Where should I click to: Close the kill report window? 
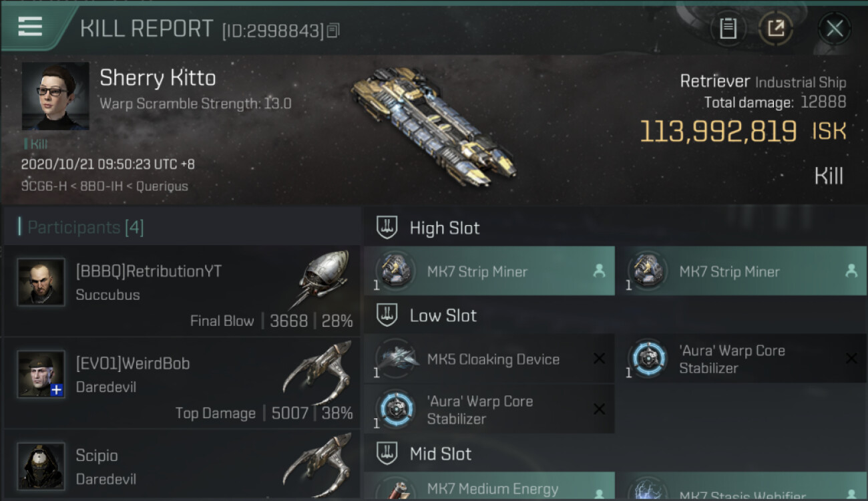834,29
